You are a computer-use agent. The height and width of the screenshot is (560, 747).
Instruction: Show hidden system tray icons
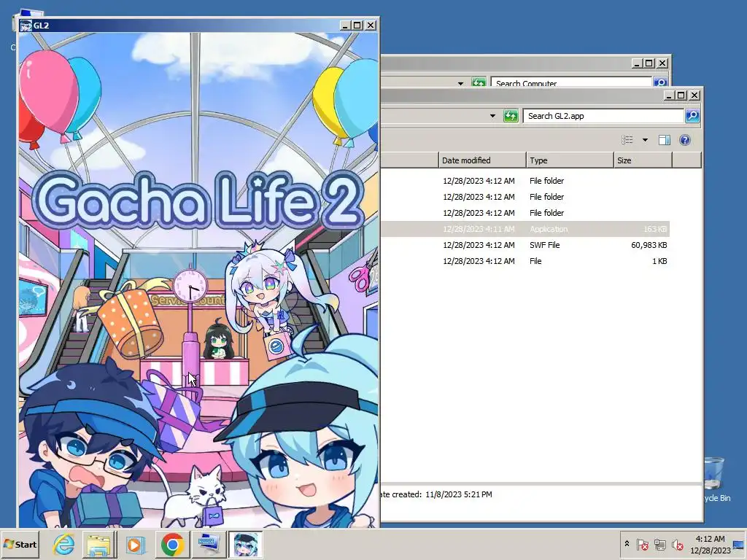pos(627,543)
